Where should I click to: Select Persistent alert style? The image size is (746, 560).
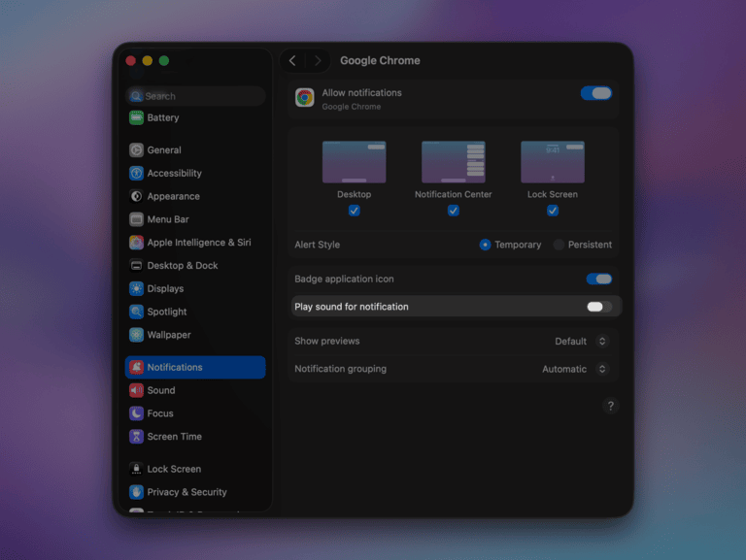pyautogui.click(x=559, y=245)
